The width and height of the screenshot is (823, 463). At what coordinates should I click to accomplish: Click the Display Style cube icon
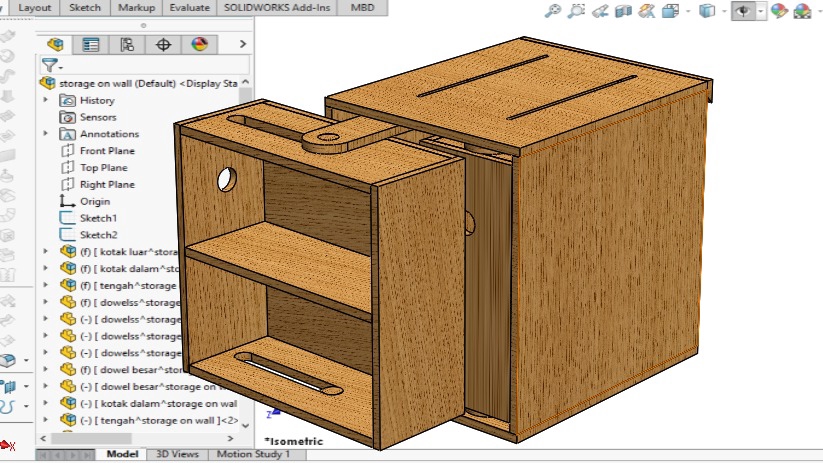click(x=707, y=11)
